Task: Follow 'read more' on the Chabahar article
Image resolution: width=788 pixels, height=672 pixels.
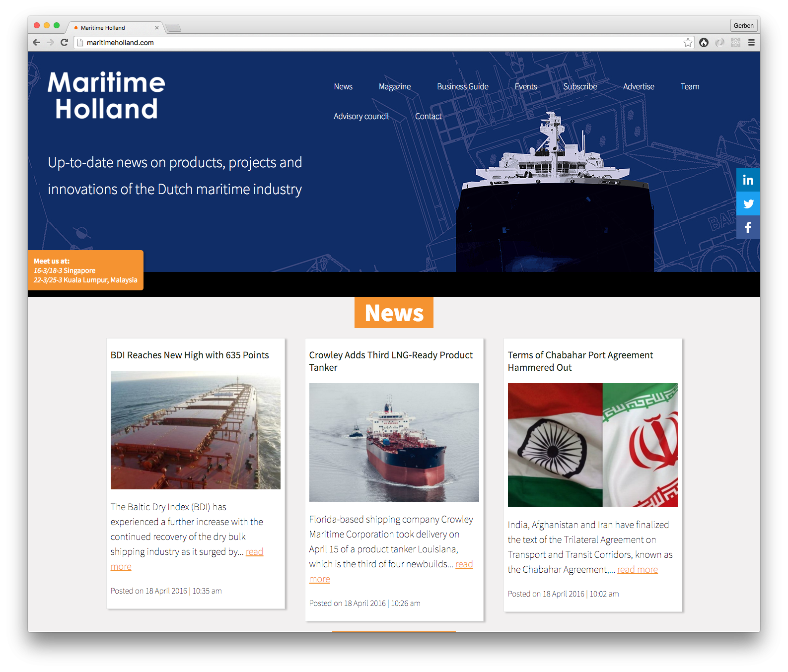Action: (638, 570)
